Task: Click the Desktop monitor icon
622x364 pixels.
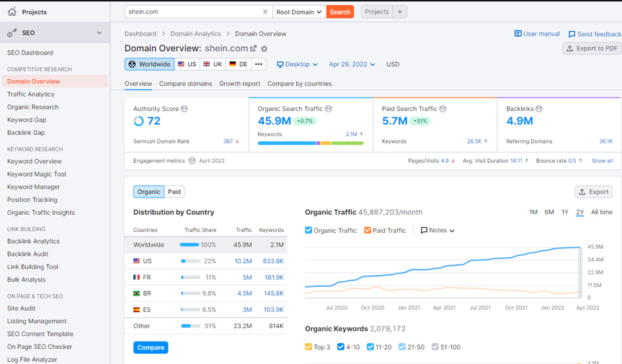Action: 280,64
